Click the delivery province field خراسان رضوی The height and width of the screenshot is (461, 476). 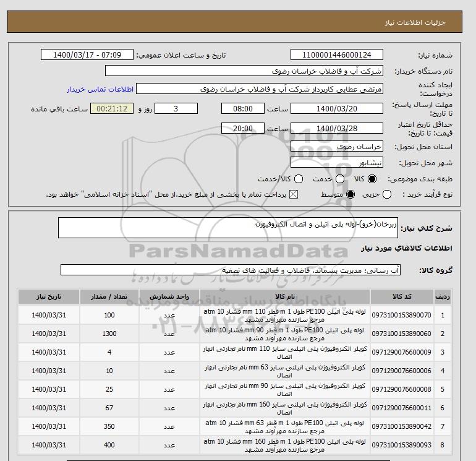[x=337, y=147]
